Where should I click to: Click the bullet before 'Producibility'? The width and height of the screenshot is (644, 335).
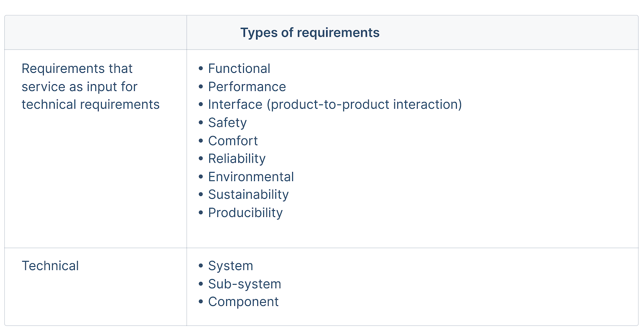click(x=201, y=213)
